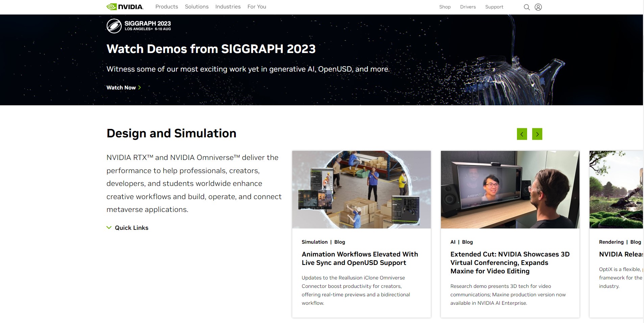Open the Products menu
644x323 pixels.
pos(167,7)
